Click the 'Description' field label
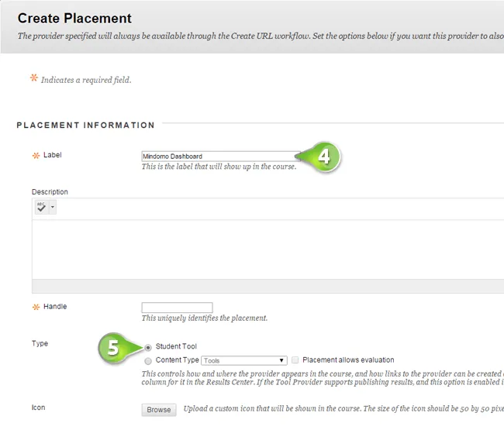 (x=50, y=192)
